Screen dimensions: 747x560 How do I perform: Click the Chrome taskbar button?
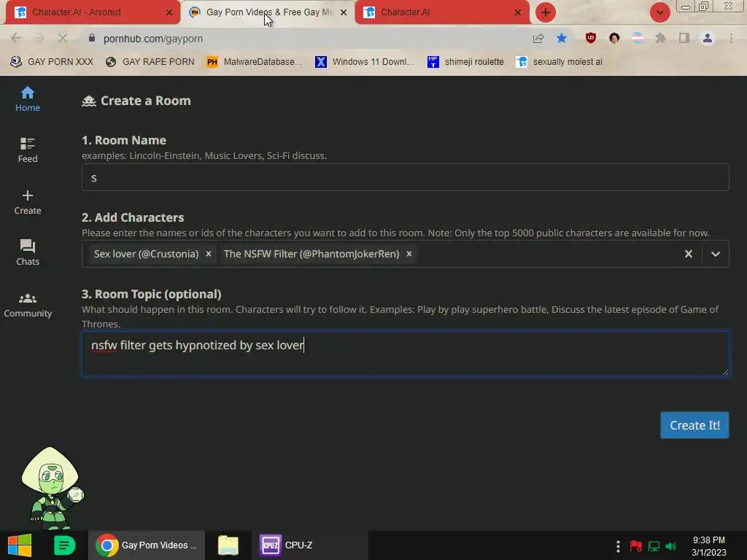click(x=147, y=545)
